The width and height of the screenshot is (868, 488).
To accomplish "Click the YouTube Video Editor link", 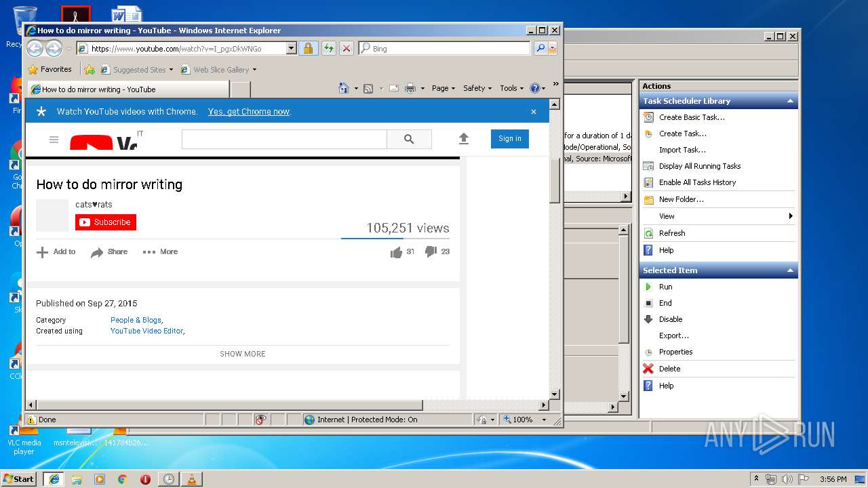I will [x=146, y=331].
